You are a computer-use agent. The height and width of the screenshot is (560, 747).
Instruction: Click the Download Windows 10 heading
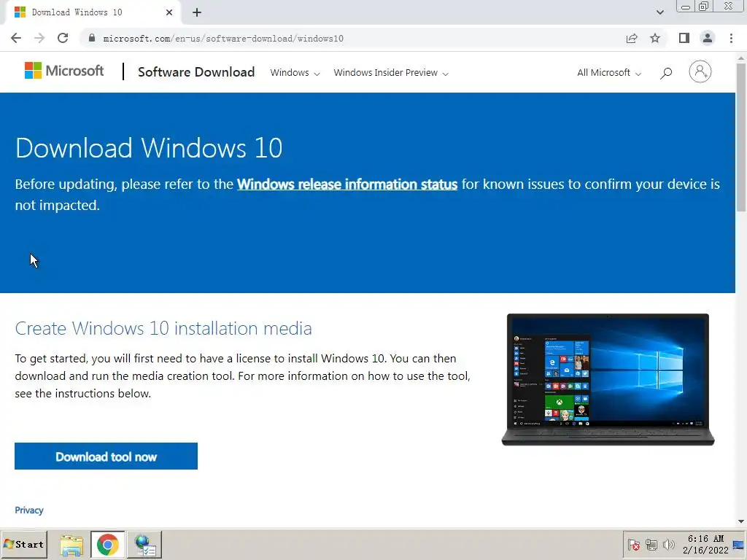[149, 147]
